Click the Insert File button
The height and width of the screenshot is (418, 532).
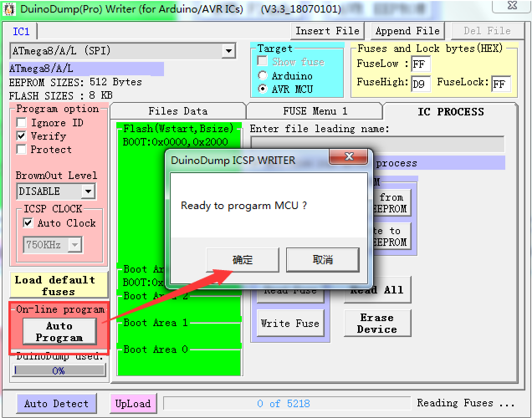pyautogui.click(x=327, y=31)
